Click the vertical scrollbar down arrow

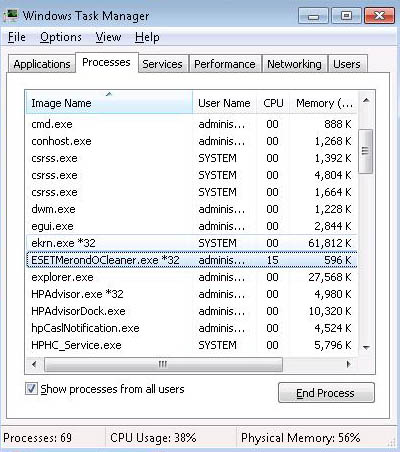tap(366, 348)
